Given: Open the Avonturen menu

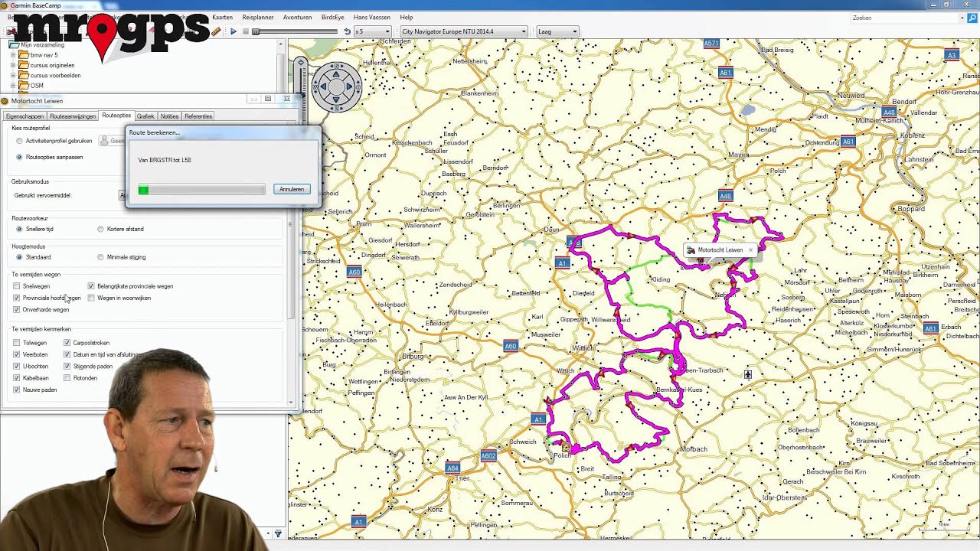Looking at the screenshot, I should click(297, 17).
